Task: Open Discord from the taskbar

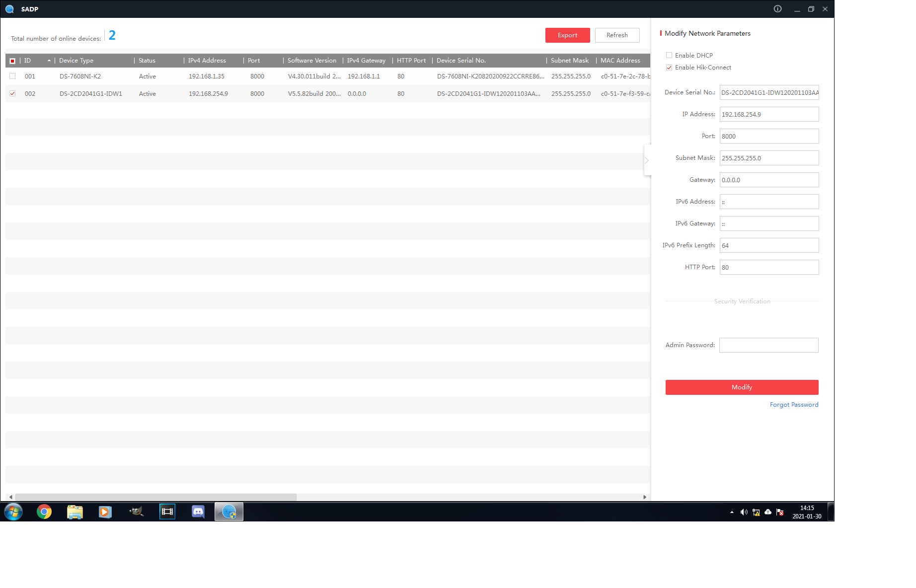Action: click(198, 512)
